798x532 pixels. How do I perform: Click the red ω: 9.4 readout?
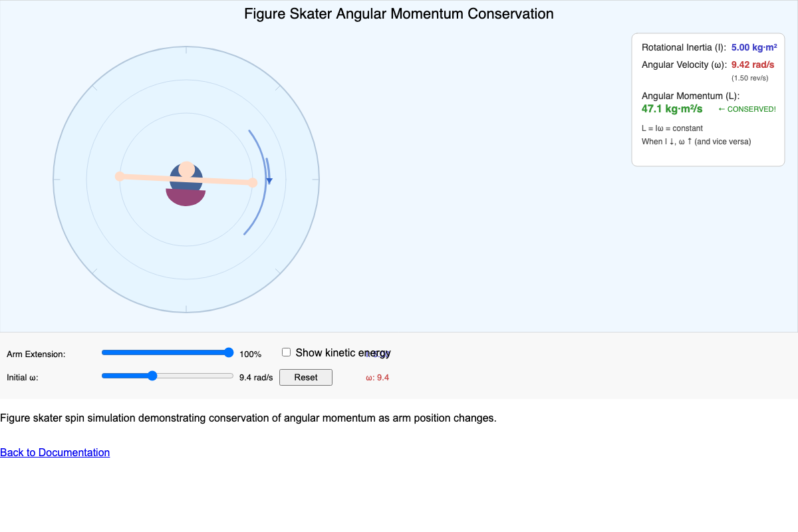[x=376, y=377]
